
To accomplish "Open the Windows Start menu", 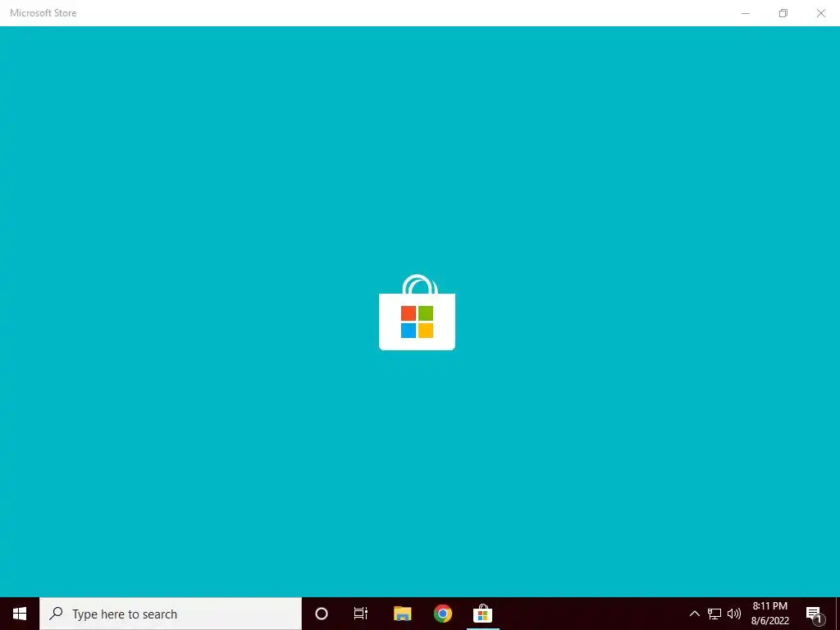I will coord(20,614).
